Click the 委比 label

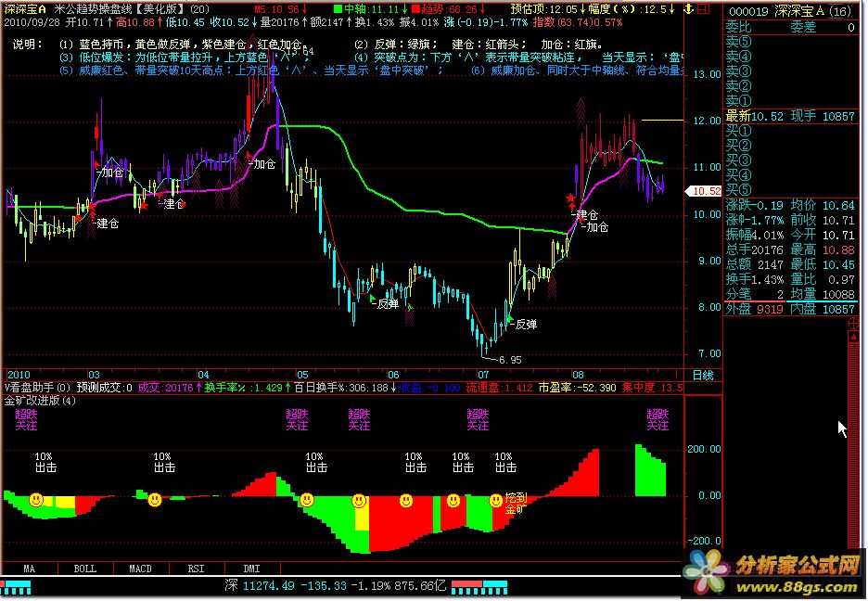click(x=739, y=27)
